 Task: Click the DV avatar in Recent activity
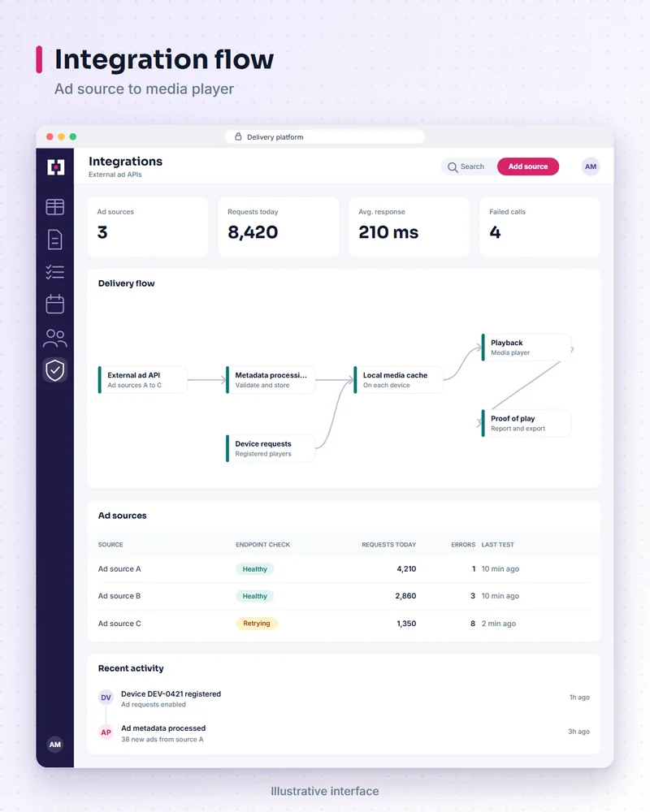[106, 698]
